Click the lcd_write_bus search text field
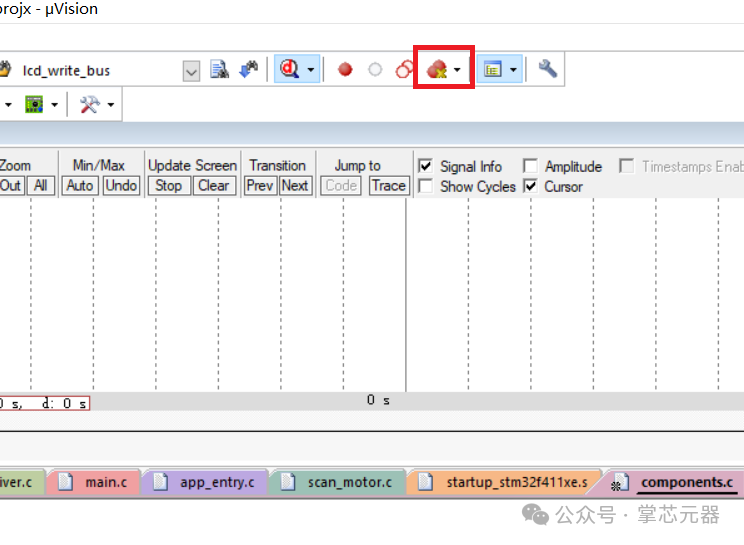The width and height of the screenshot is (744, 545). pos(100,71)
